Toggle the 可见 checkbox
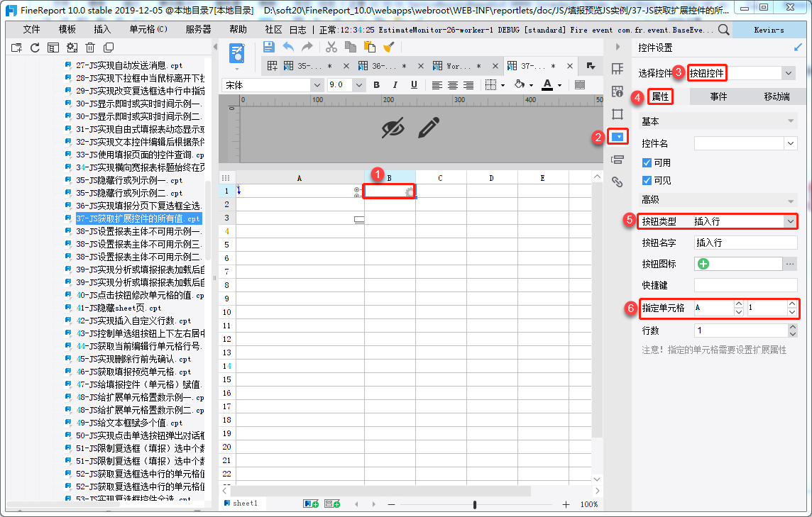The image size is (812, 517). 647,180
